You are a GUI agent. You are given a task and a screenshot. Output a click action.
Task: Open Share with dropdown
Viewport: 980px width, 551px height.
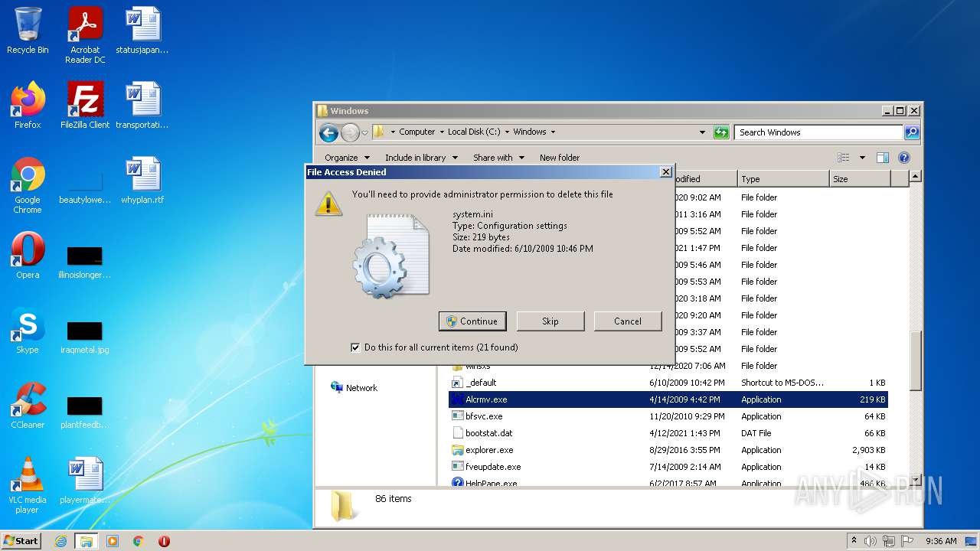[x=498, y=158]
